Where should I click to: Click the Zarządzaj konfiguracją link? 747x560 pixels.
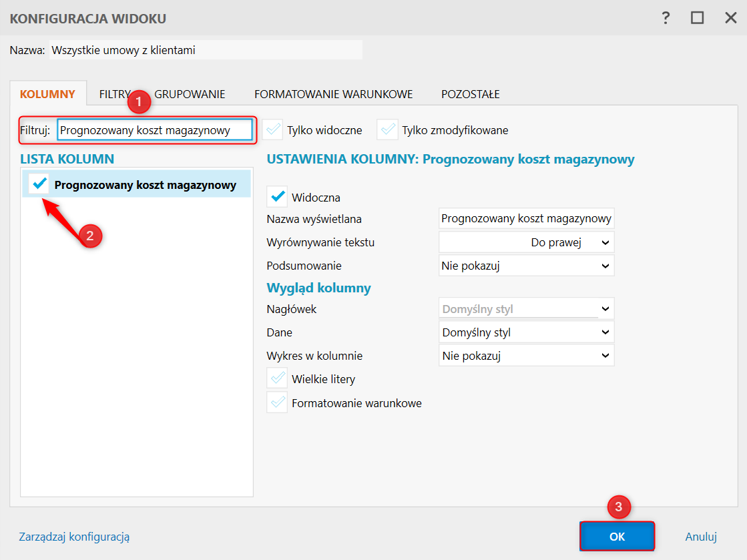(74, 536)
